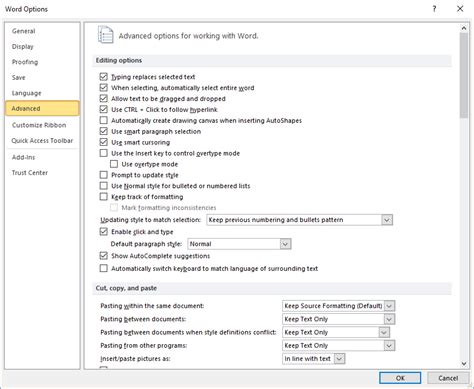The width and height of the screenshot is (474, 389).
Task: Close the Word Options dialog
Action: [x=460, y=9]
